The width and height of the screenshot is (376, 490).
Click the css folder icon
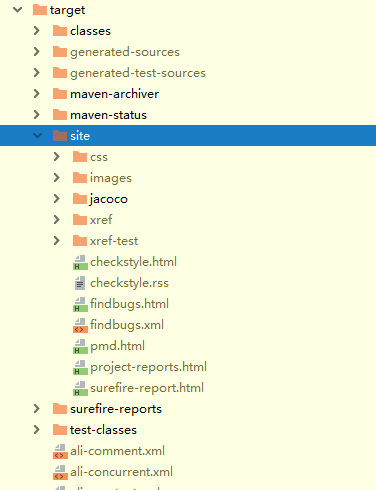pyautogui.click(x=80, y=157)
